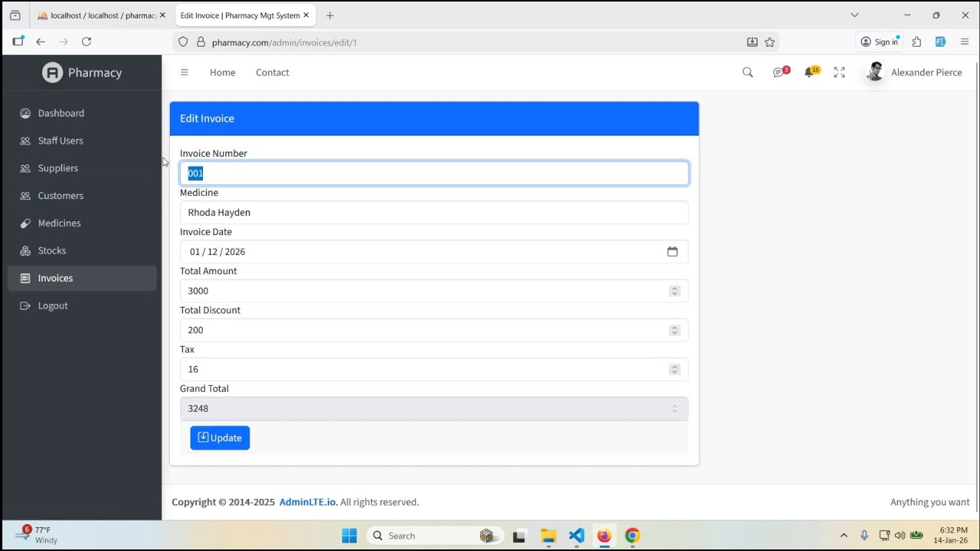Click Logout in sidebar
Viewport: 980px width, 551px height.
(x=82, y=306)
